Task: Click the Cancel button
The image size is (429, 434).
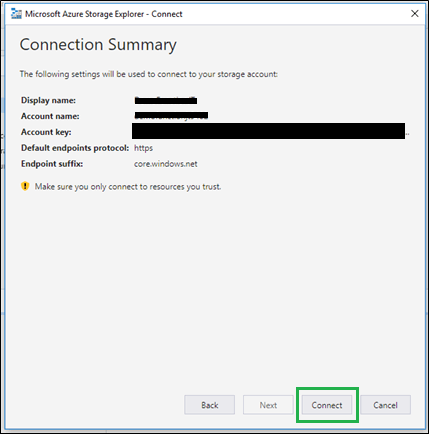Action: [x=385, y=405]
